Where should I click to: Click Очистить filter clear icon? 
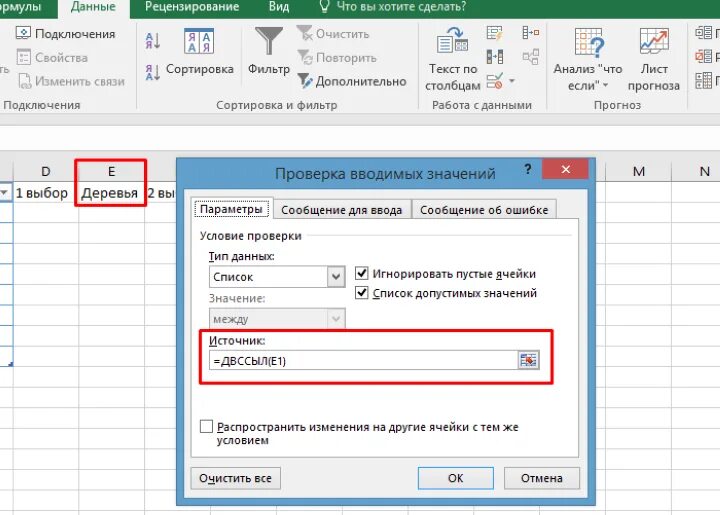[304, 33]
